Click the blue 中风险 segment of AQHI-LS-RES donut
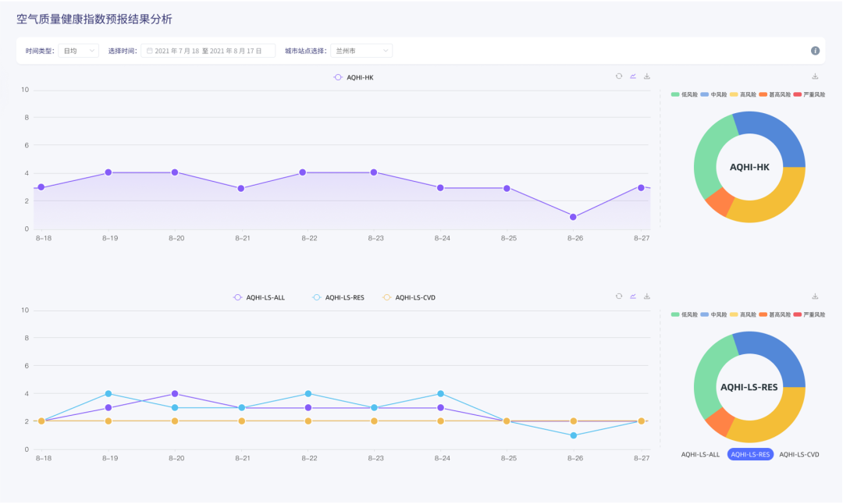This screenshot has width=843, height=504. pos(775,353)
